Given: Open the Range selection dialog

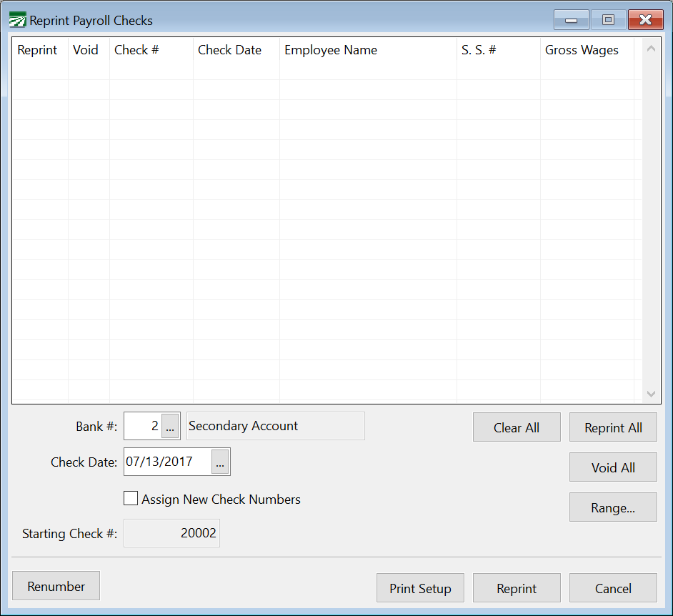Looking at the screenshot, I should click(612, 507).
